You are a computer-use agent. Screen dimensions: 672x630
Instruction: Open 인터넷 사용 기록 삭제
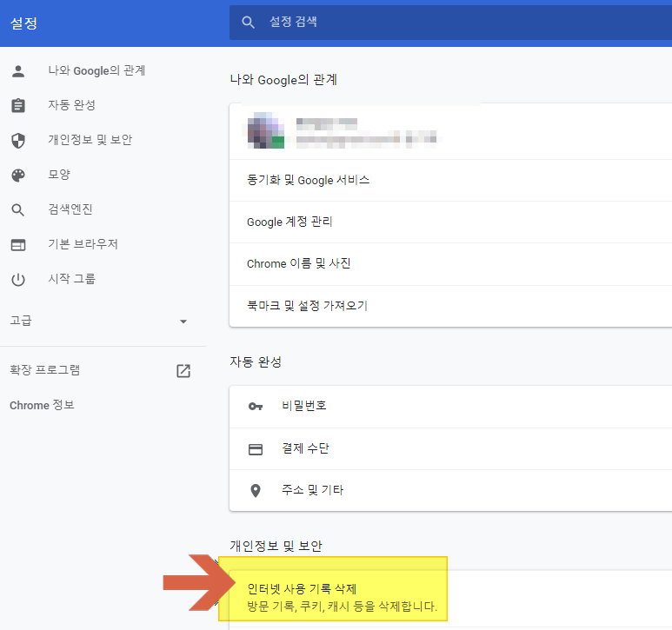pyautogui.click(x=450, y=598)
